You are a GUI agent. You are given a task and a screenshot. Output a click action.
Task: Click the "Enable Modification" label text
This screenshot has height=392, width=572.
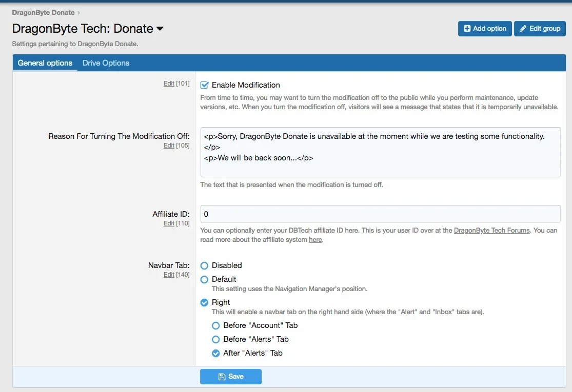pyautogui.click(x=246, y=85)
